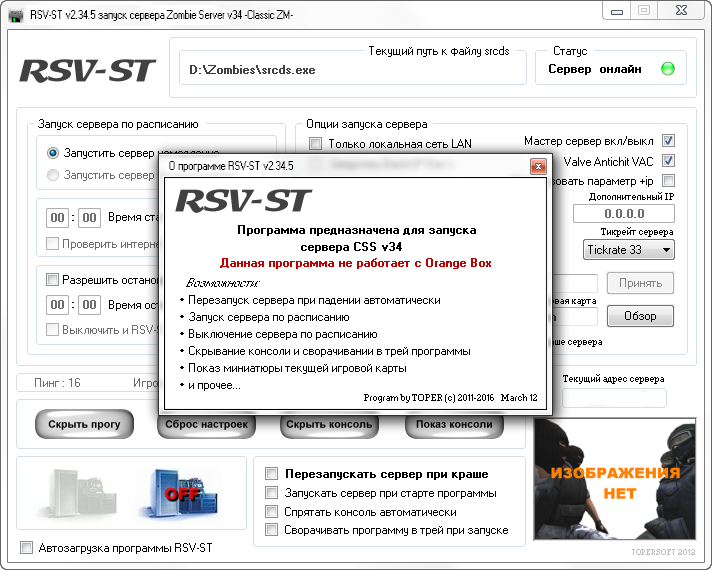Enable 'Сворачивать программу в трей при запуске'
The image size is (712, 570).
tap(272, 530)
